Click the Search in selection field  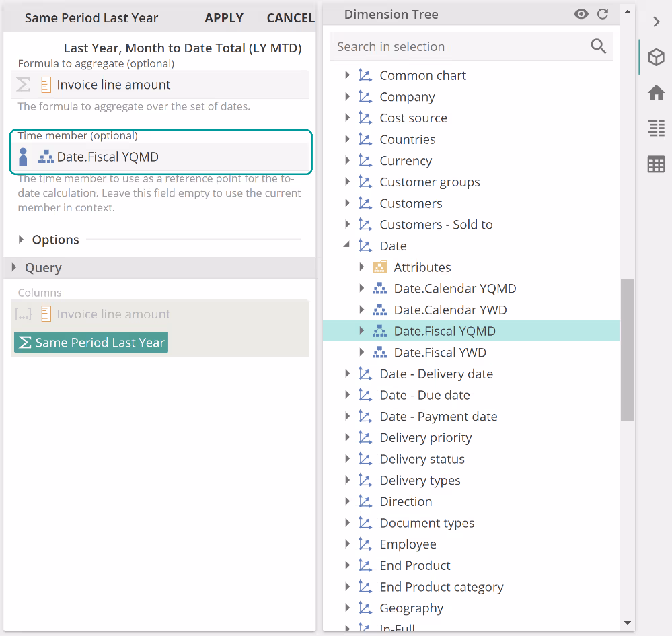pyautogui.click(x=457, y=46)
